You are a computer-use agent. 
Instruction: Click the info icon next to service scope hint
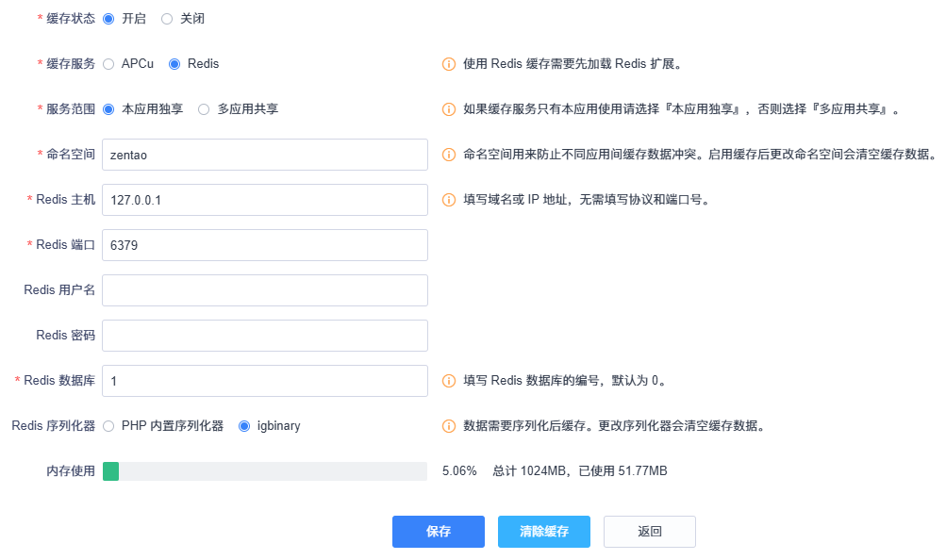449,109
